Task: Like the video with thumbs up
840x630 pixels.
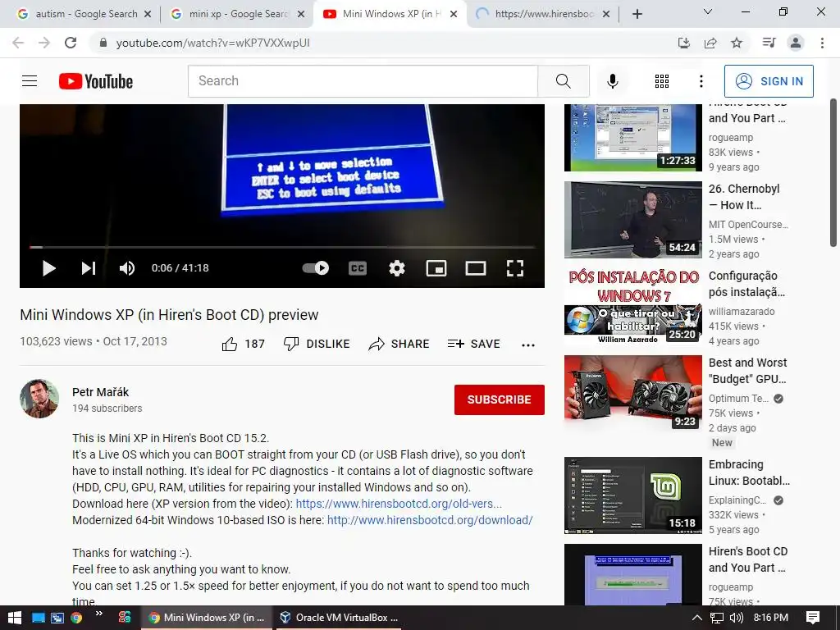Action: coord(230,344)
